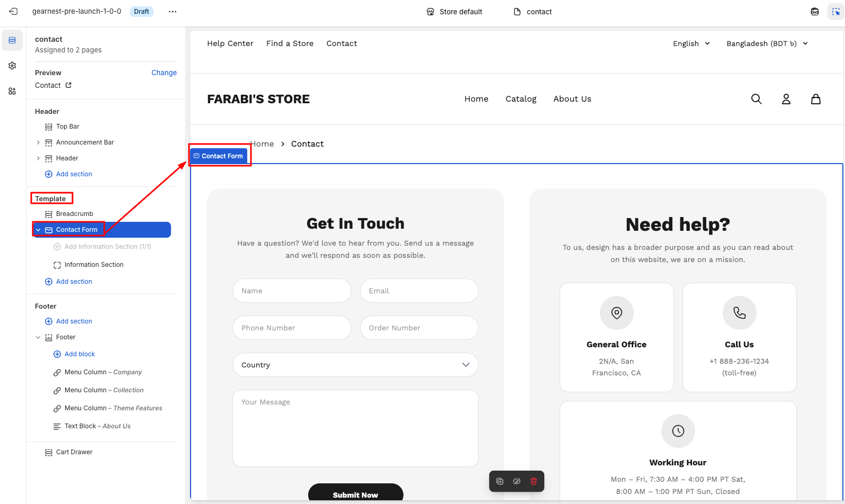Duplicate section using the copy icon
The width and height of the screenshot is (845, 504).
500,481
